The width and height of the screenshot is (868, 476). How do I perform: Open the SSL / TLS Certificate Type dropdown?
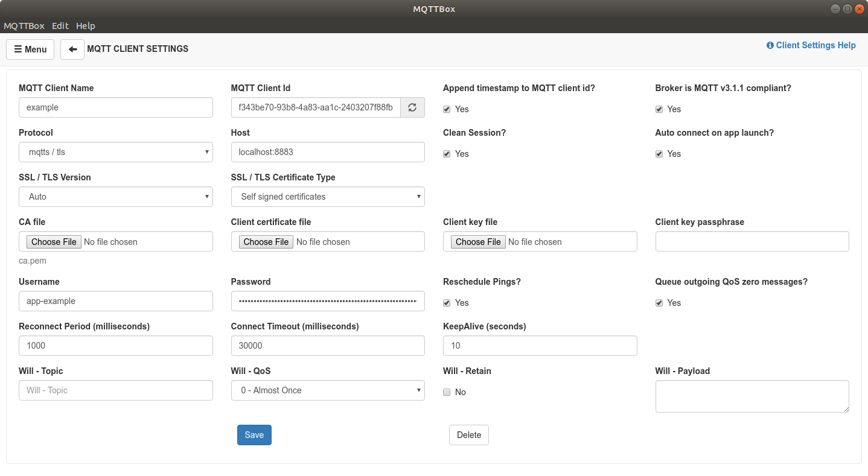coord(327,197)
